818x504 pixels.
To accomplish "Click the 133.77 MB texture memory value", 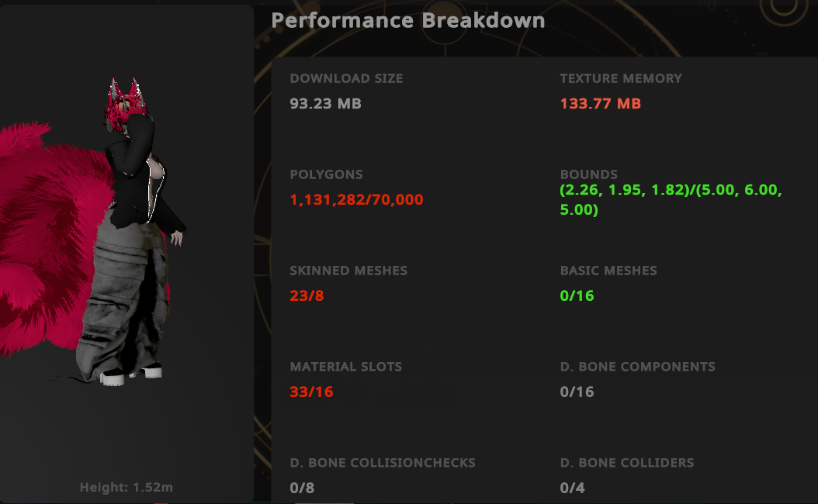I will coord(600,103).
